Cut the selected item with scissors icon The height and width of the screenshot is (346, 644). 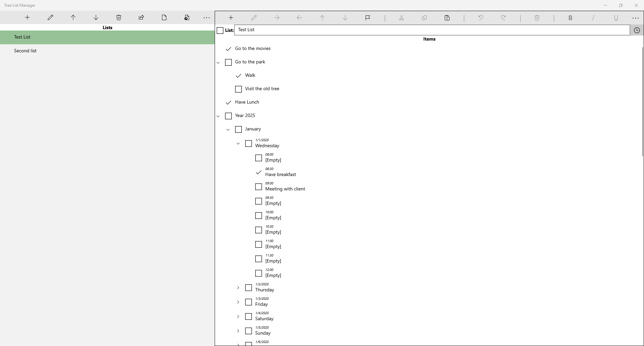tap(401, 18)
